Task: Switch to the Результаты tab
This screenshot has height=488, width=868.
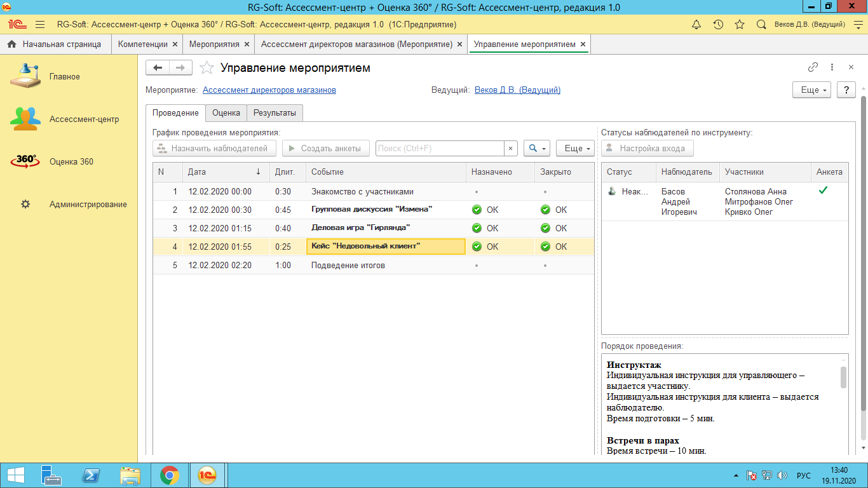Action: tap(275, 113)
